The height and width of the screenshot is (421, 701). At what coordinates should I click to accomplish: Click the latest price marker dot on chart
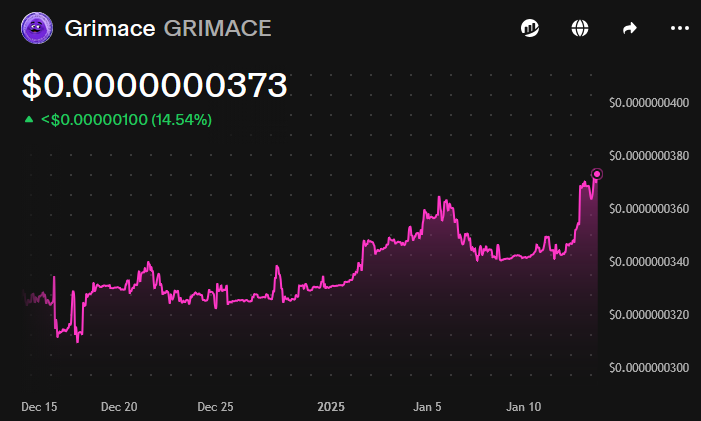597,174
